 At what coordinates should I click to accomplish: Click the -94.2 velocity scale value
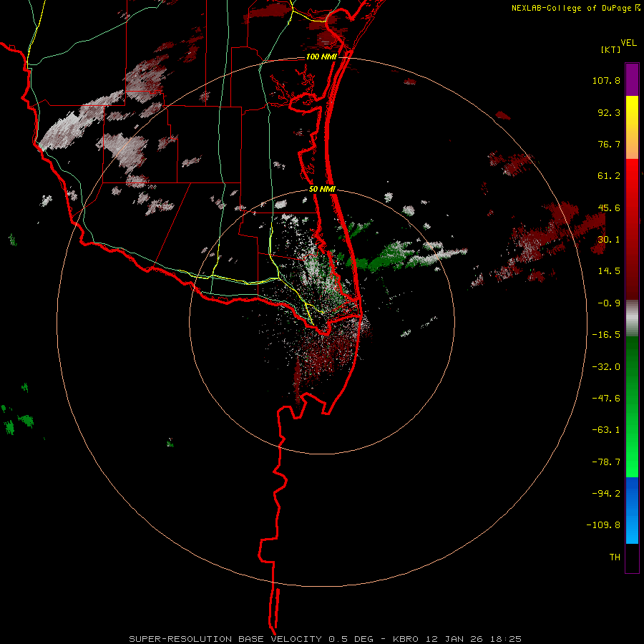pyautogui.click(x=606, y=493)
